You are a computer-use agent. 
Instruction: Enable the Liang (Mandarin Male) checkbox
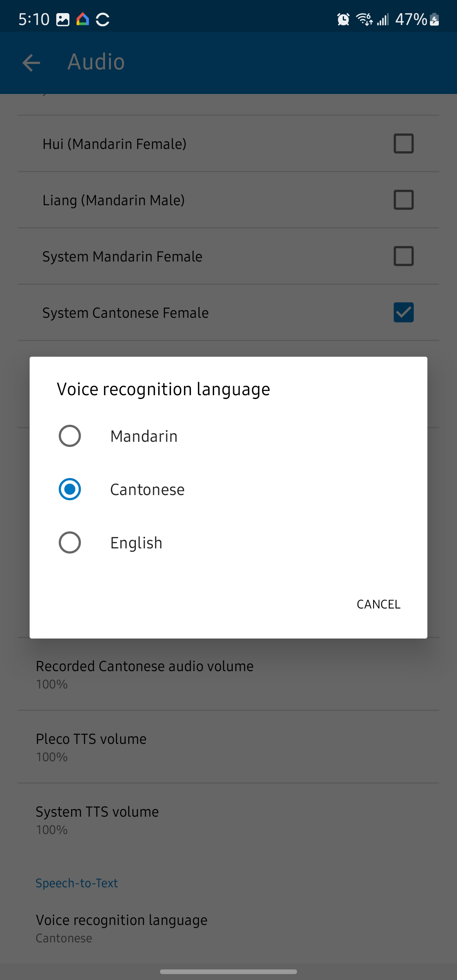403,200
